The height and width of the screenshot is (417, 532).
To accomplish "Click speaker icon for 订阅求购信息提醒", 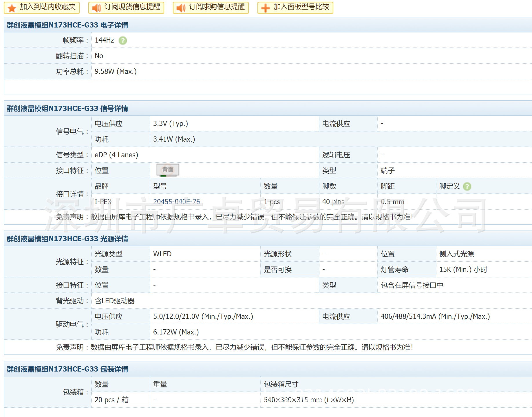I will pos(181,8).
